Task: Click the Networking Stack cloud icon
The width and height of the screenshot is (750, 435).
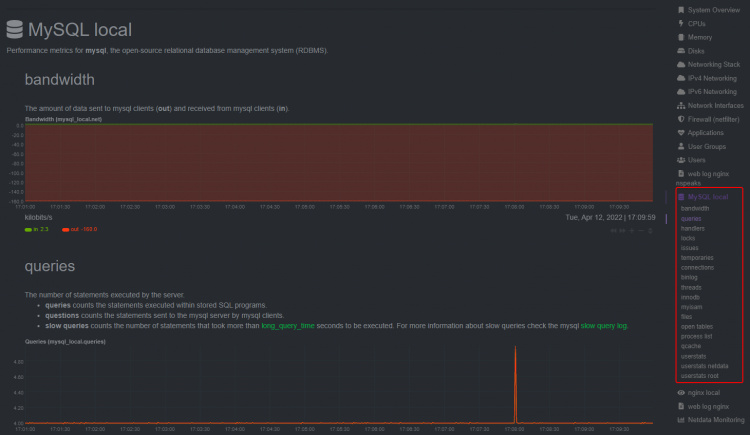Action: [681, 64]
